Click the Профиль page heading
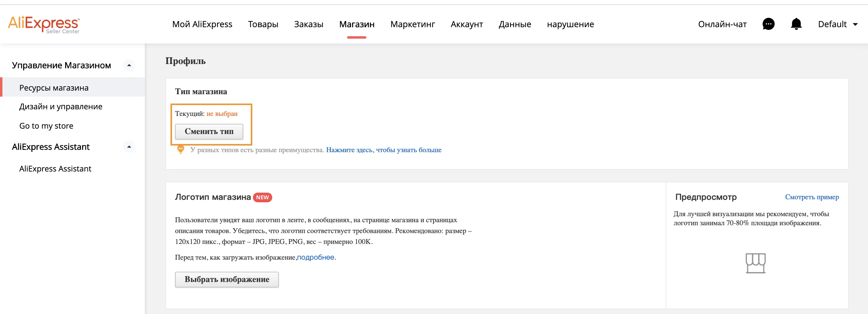This screenshot has width=868, height=314. pos(185,61)
